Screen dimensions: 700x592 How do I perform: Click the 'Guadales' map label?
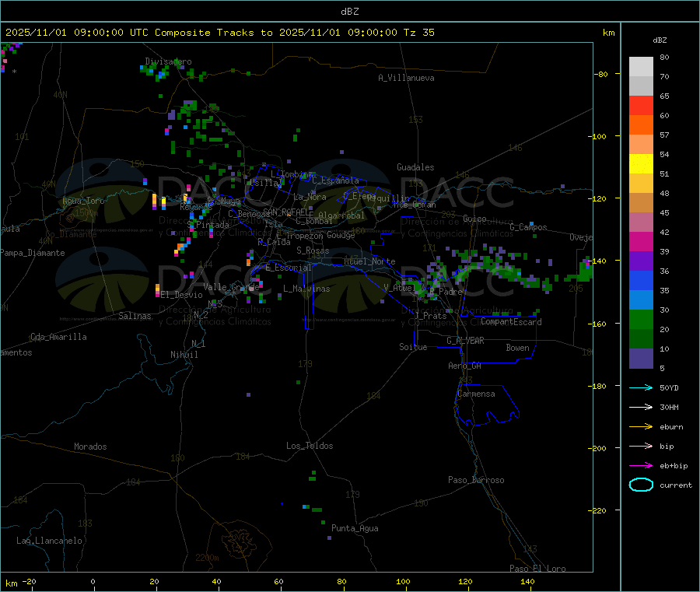pyautogui.click(x=415, y=167)
